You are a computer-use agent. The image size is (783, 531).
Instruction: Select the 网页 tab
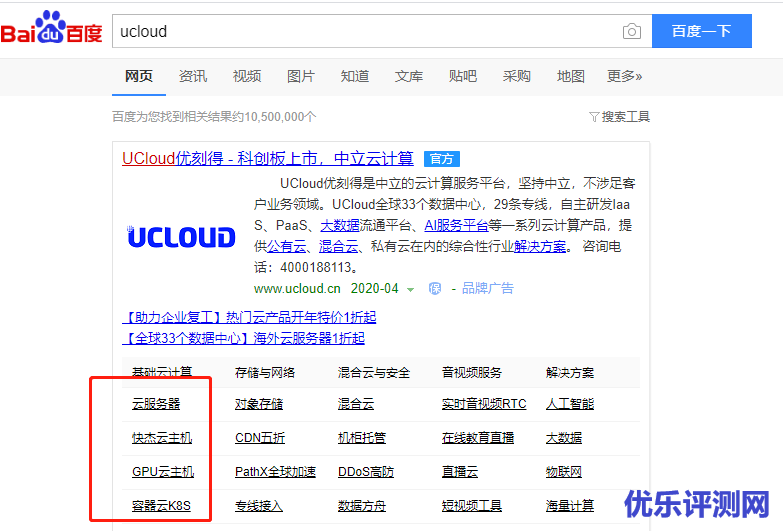coord(138,76)
